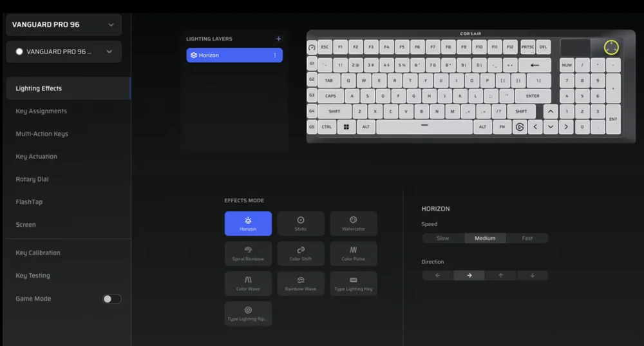Screen dimensions: 644x346
Task: Select the Static lighting effect
Action: point(301,224)
